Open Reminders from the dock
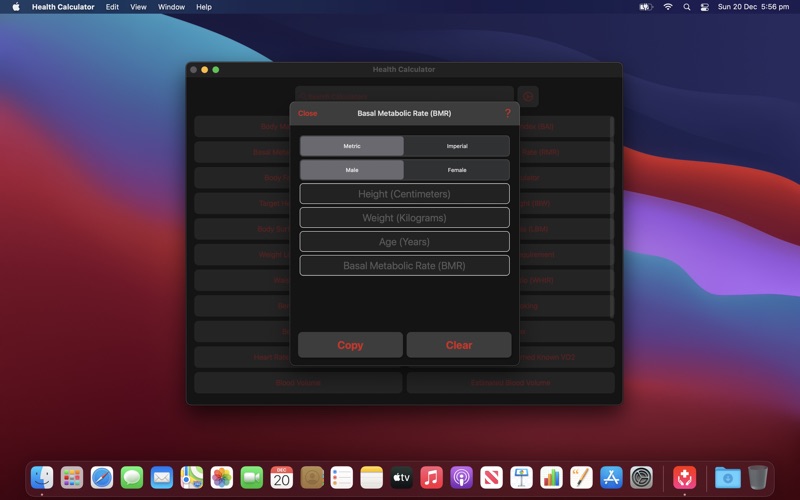 click(341, 478)
